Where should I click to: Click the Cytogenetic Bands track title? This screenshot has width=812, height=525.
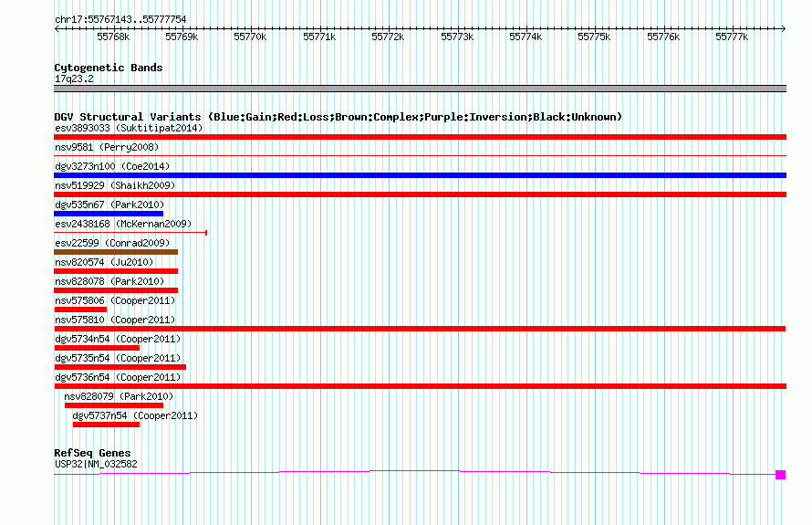click(109, 68)
